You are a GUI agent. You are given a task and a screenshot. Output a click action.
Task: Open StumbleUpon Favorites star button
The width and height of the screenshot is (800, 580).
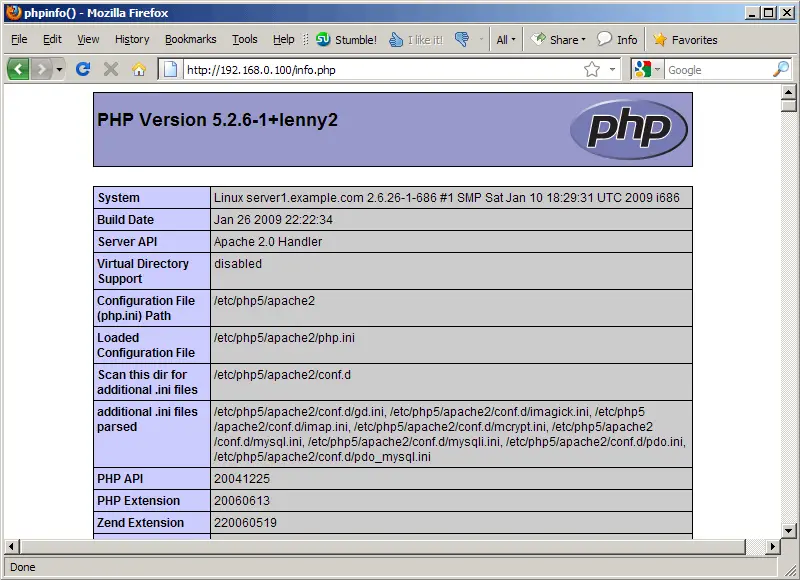coord(685,39)
